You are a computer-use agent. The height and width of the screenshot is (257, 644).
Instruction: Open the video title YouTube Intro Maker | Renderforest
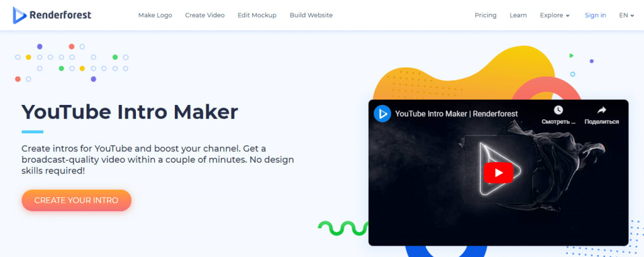click(x=457, y=114)
